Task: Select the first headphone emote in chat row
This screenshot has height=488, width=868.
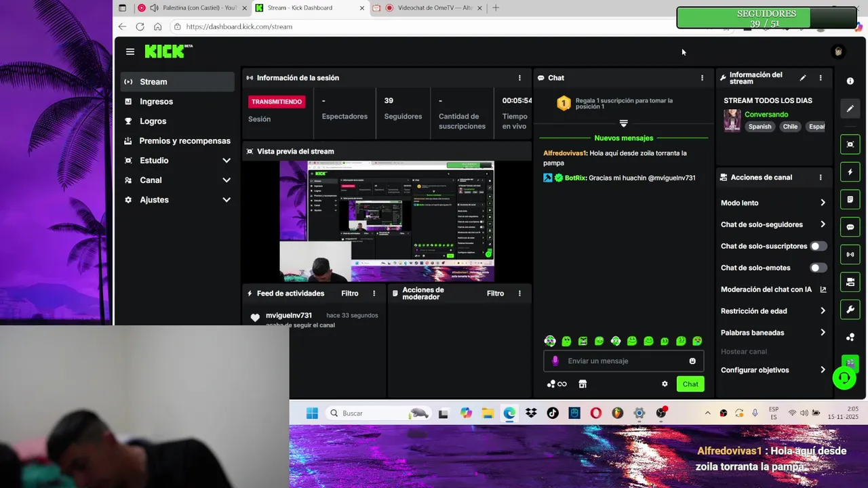Action: tap(550, 341)
